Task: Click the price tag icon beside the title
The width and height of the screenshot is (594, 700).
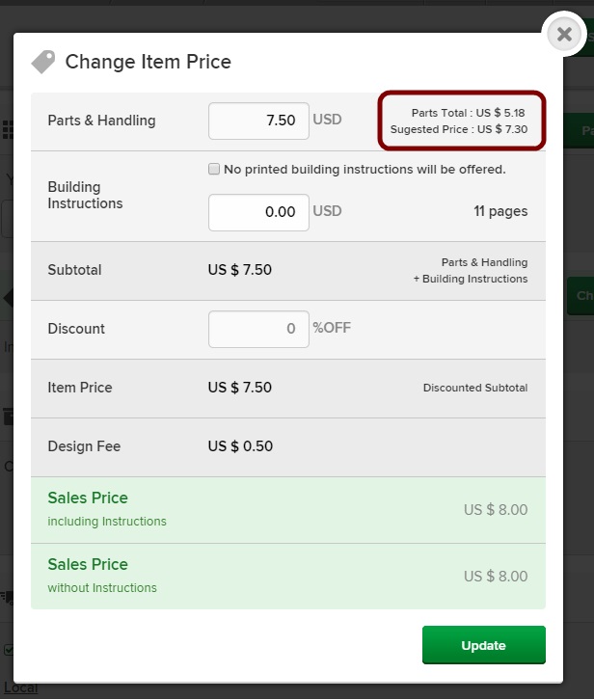Action: [x=43, y=61]
